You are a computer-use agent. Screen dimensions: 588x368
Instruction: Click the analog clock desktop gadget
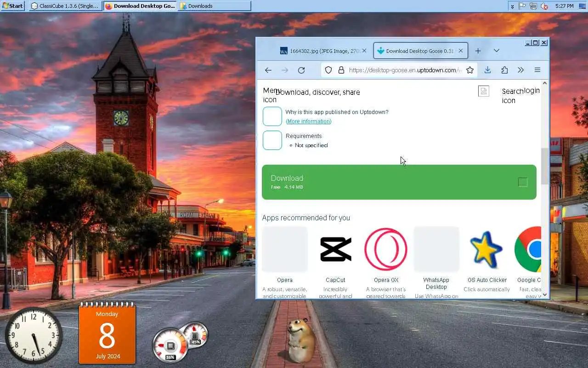click(x=34, y=335)
